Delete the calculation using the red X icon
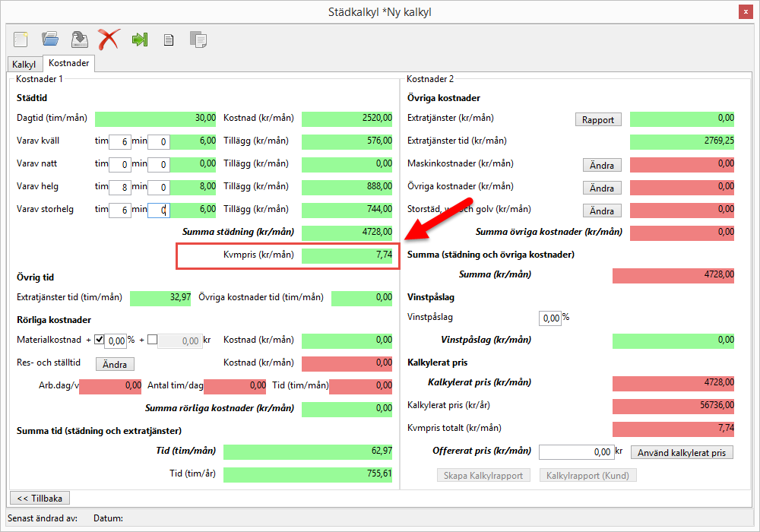The width and height of the screenshot is (760, 532). point(109,40)
